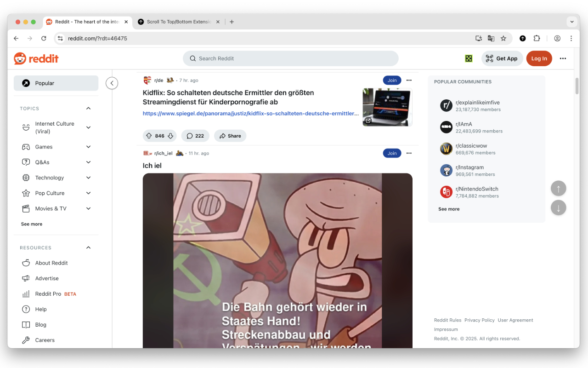
Task: View site information icon in address bar
Action: pos(60,39)
